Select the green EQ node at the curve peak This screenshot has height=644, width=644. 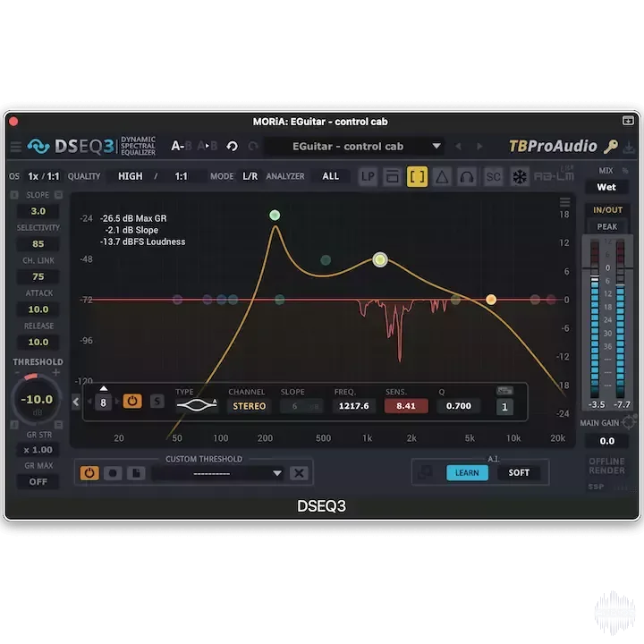(x=275, y=215)
